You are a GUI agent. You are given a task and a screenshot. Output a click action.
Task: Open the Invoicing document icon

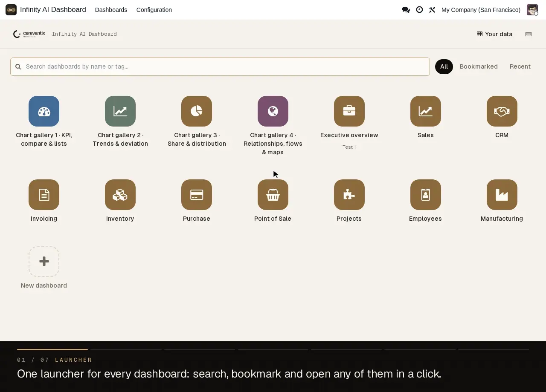pos(44,195)
